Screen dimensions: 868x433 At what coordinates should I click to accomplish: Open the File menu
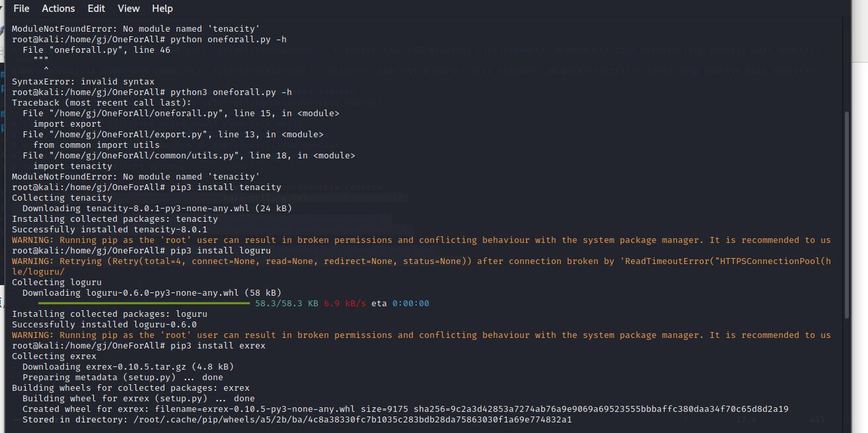click(x=21, y=9)
